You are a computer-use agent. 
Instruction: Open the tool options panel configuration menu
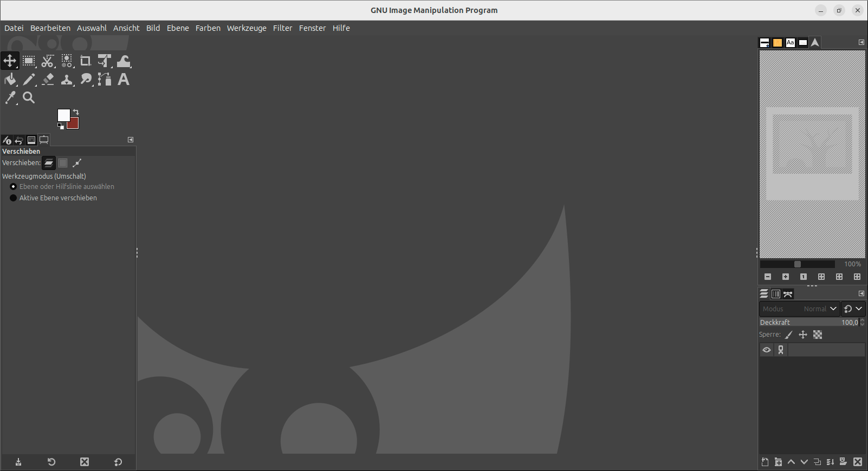131,140
